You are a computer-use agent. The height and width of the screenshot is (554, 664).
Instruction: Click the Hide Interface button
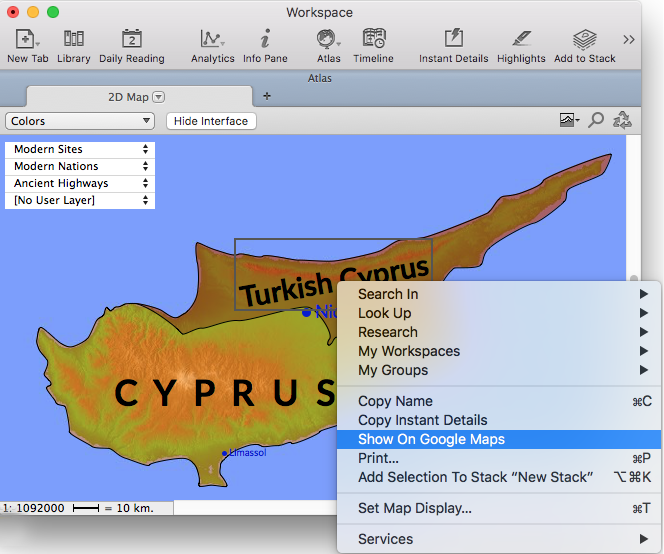click(211, 121)
